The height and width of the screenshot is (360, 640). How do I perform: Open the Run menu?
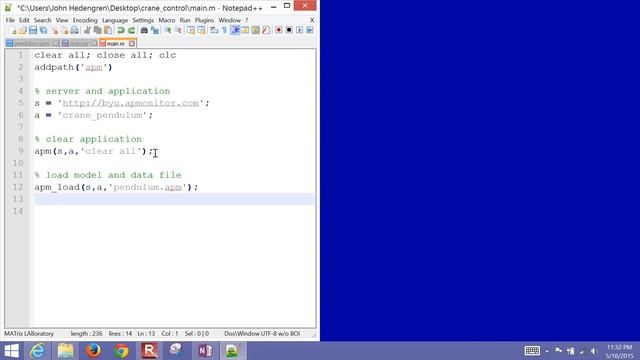[185, 20]
